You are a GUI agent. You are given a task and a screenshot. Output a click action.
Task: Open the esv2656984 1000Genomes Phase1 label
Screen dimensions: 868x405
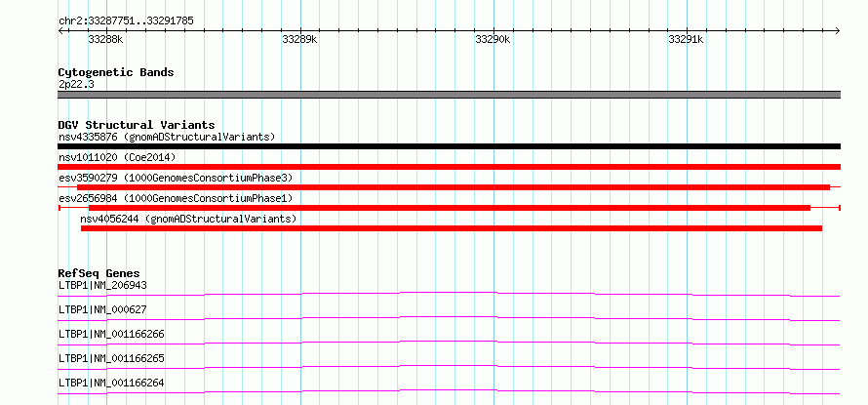tap(176, 198)
